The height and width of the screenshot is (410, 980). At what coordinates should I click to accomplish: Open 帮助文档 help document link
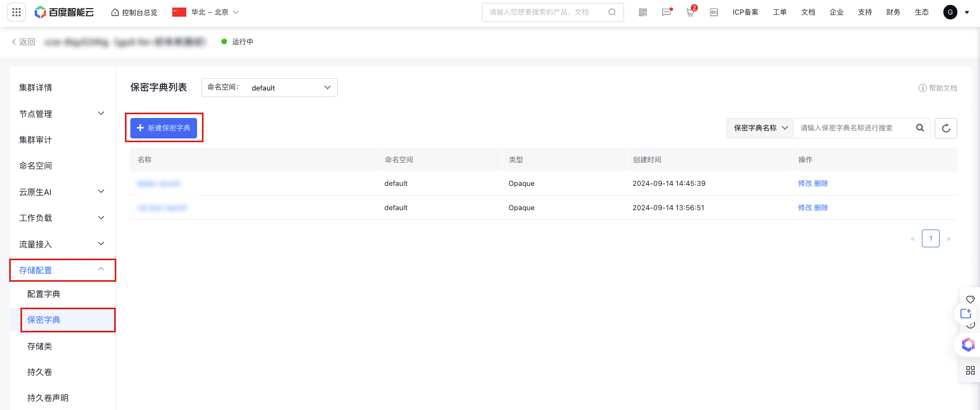point(938,88)
